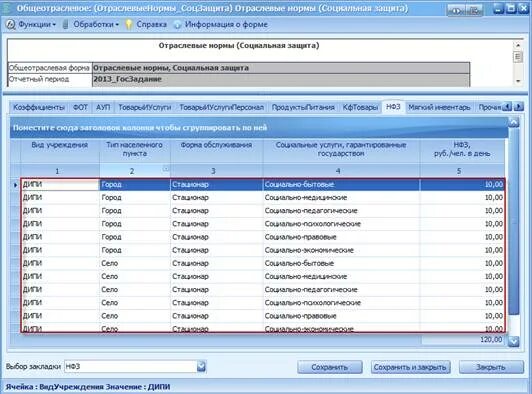This screenshot has height=394, width=532.
Task: Open Информация о форме
Action: click(226, 24)
